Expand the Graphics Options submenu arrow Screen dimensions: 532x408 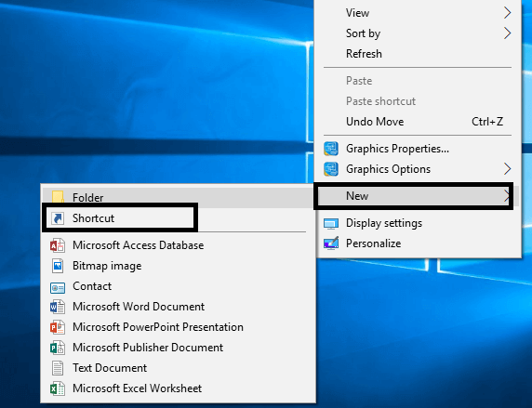pyautogui.click(x=507, y=169)
